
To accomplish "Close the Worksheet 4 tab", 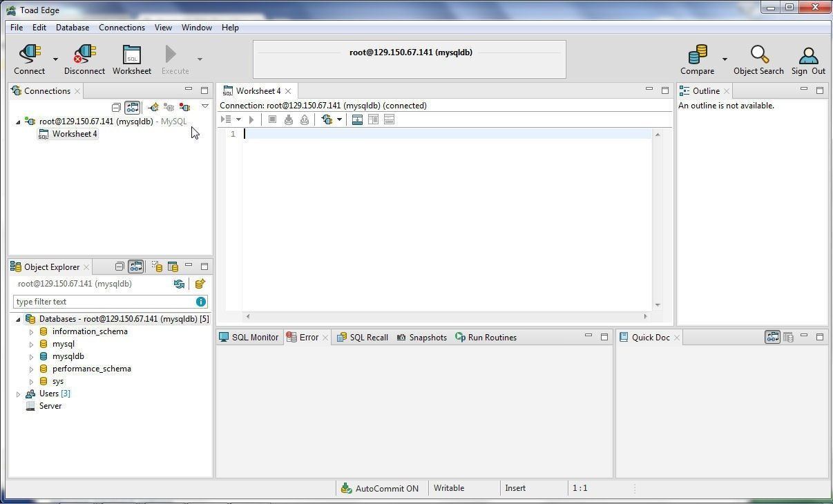I will [288, 91].
